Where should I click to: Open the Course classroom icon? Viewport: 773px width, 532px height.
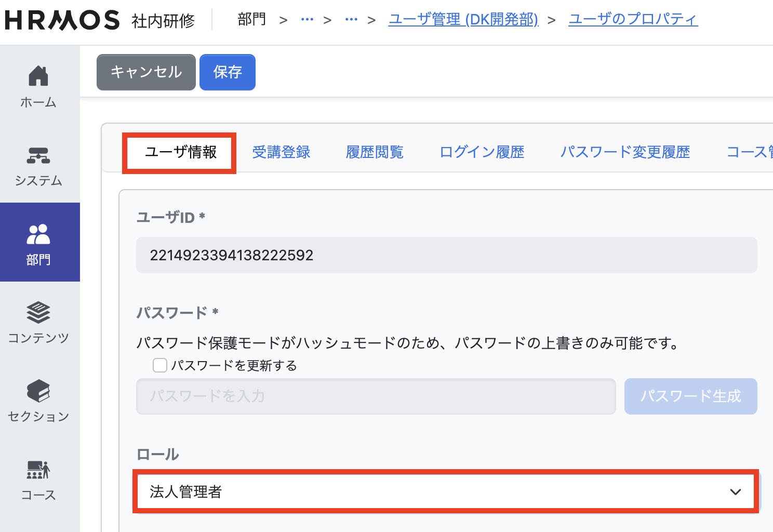[x=38, y=470]
